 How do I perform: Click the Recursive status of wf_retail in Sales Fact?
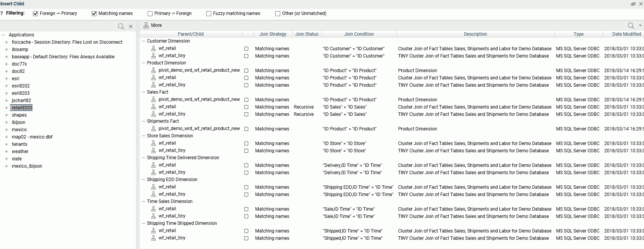(x=304, y=107)
